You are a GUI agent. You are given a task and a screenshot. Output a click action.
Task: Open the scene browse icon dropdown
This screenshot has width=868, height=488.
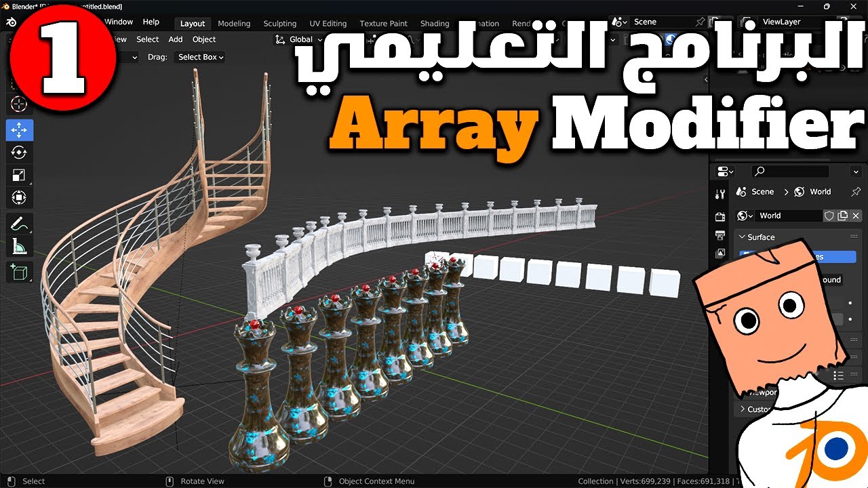pyautogui.click(x=619, y=22)
